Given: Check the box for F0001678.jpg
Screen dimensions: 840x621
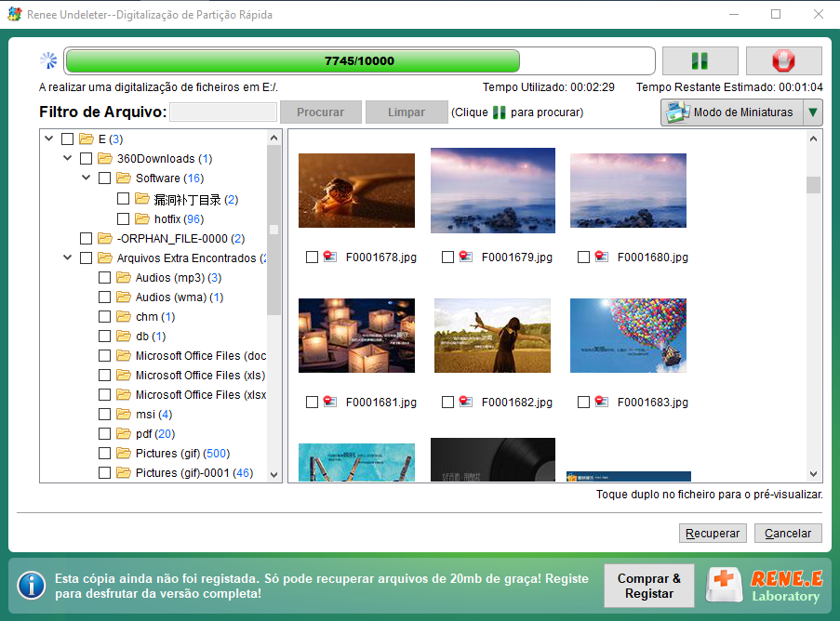Looking at the screenshot, I should [312, 257].
